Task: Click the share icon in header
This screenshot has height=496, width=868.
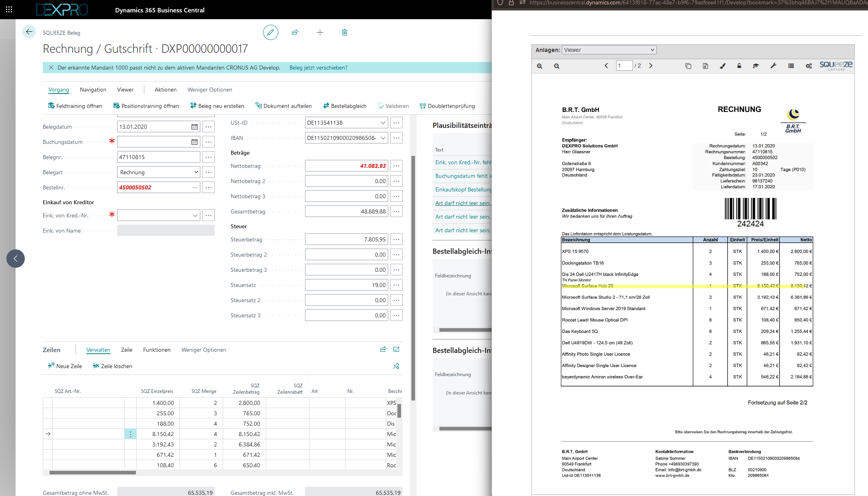Action: [x=295, y=32]
